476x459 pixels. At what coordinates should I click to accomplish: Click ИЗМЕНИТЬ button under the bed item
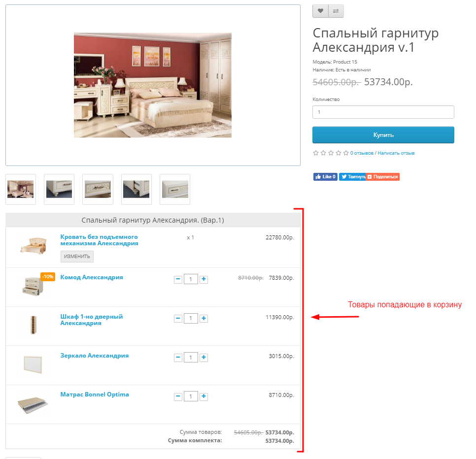[x=77, y=257]
